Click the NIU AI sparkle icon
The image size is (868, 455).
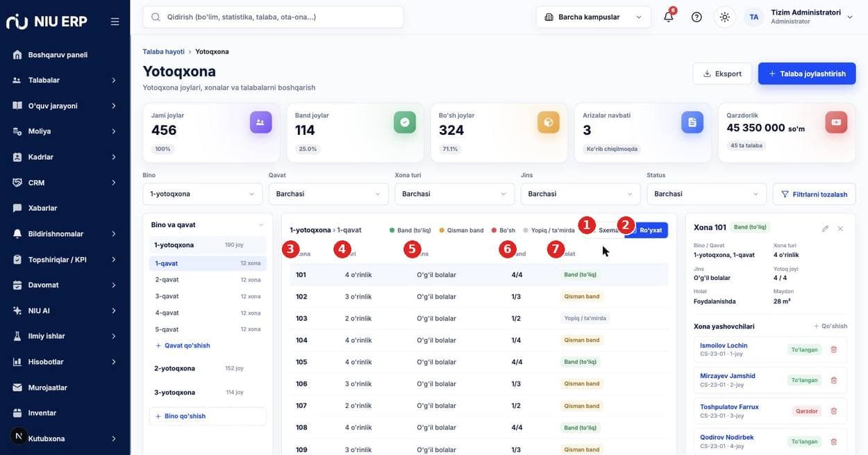pyautogui.click(x=17, y=311)
